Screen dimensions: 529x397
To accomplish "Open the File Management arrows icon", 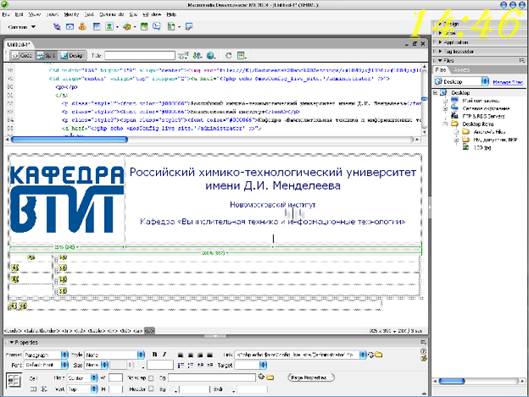I will [198, 55].
